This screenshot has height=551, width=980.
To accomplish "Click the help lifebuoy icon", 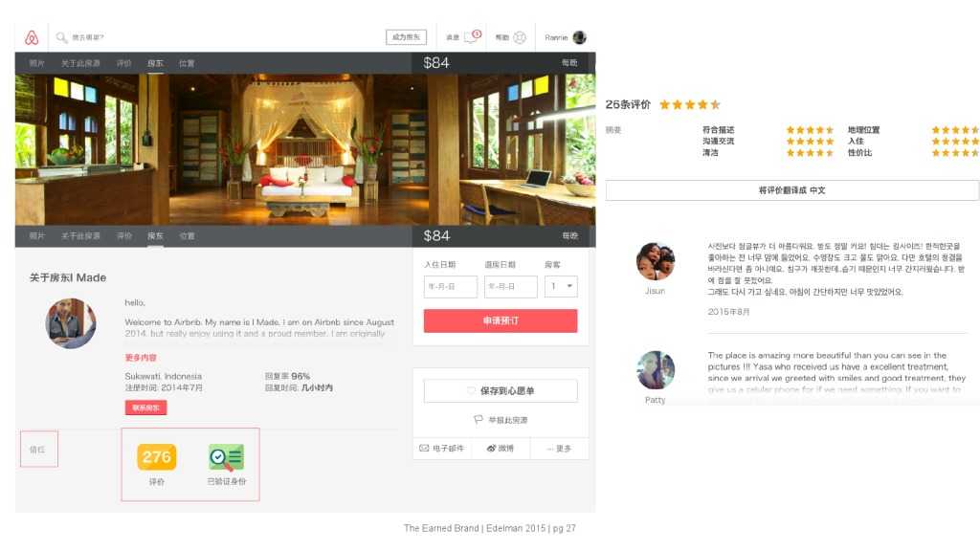I will [520, 37].
